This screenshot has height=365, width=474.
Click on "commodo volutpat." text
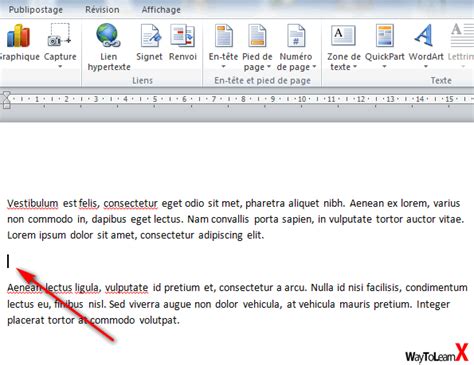point(135,320)
